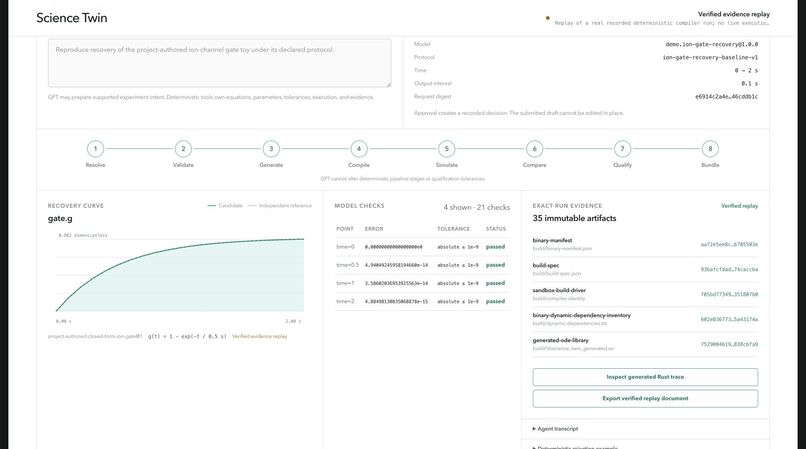
Task: Click the passed status for time=0
Action: click(x=496, y=247)
